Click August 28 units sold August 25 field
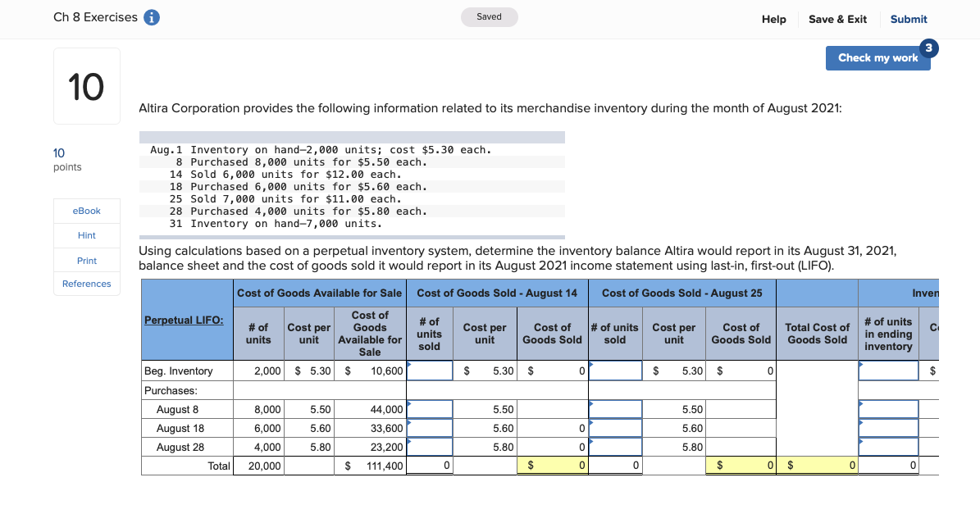Image resolution: width=980 pixels, height=532 pixels. coord(615,447)
